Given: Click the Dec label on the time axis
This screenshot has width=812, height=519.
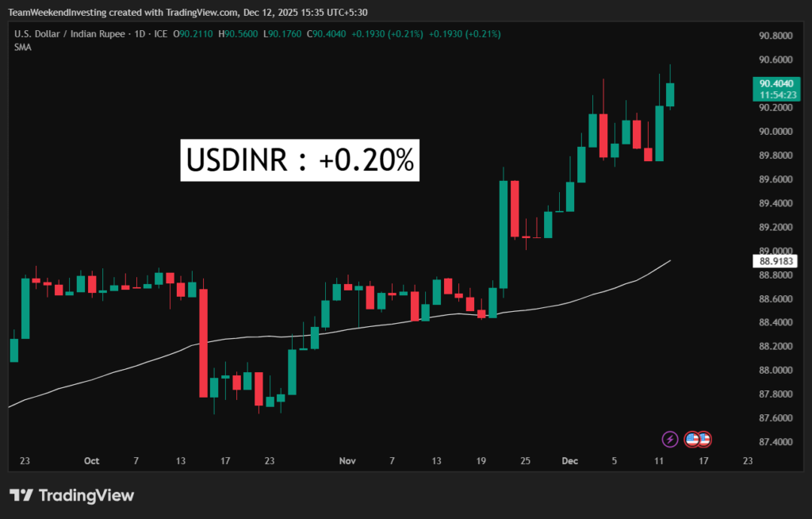Looking at the screenshot, I should tap(570, 460).
